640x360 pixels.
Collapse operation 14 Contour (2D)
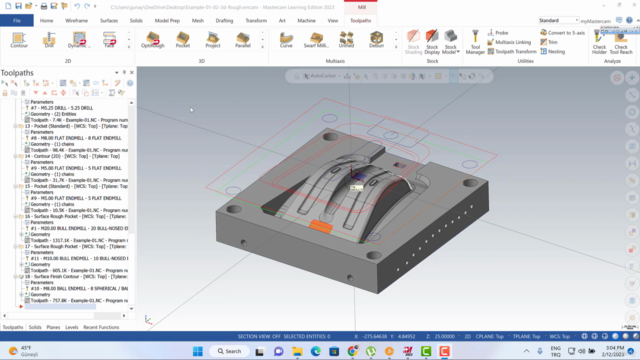[16, 156]
